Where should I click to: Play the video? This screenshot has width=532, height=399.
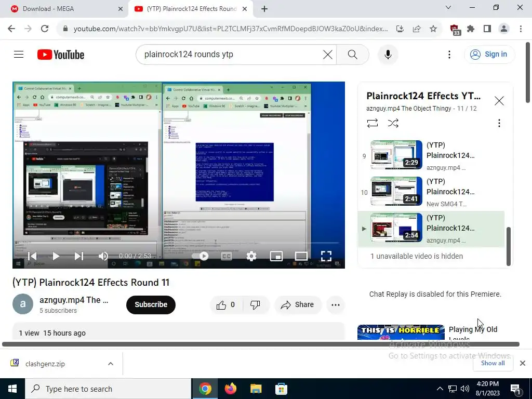tap(56, 256)
